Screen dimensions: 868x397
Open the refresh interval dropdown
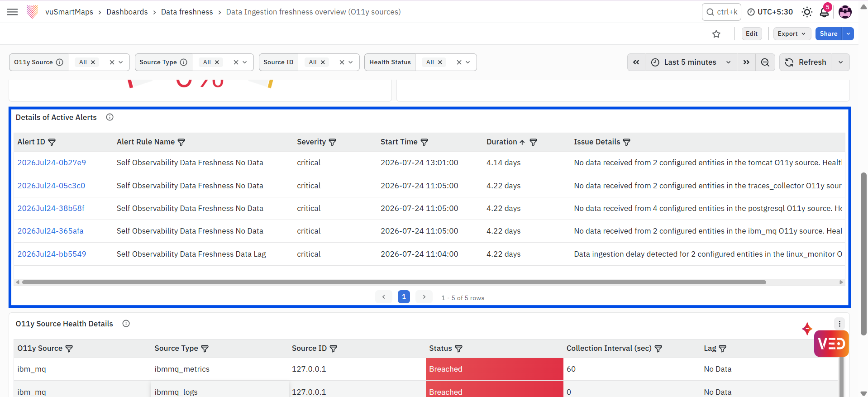tap(840, 62)
